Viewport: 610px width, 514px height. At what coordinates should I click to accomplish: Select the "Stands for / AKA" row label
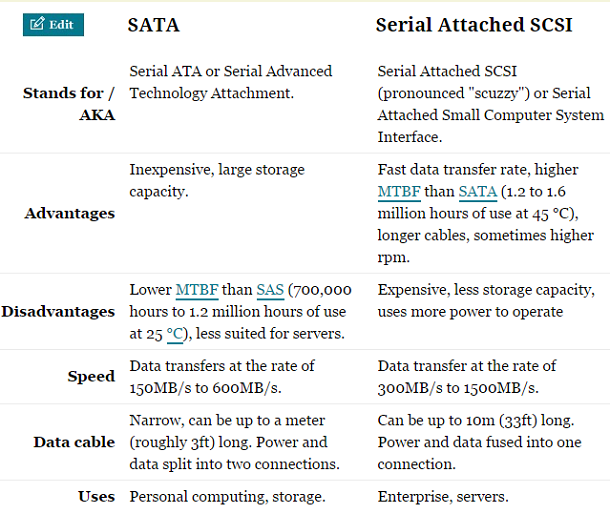click(x=69, y=103)
